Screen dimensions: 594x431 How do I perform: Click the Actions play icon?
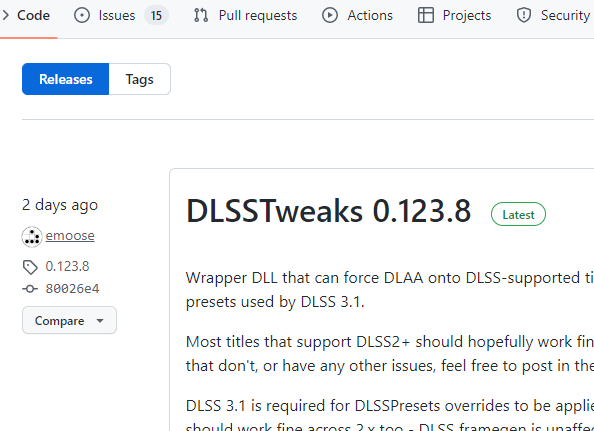(x=330, y=16)
